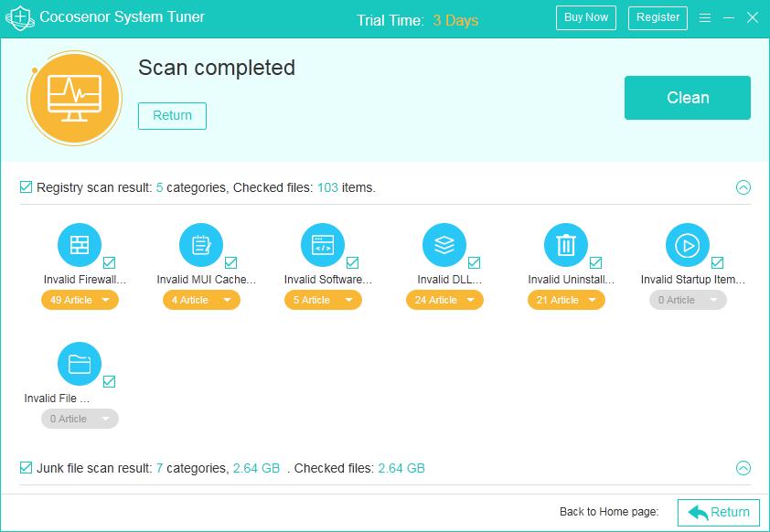Click the Invalid DLL layers icon

tap(444, 245)
